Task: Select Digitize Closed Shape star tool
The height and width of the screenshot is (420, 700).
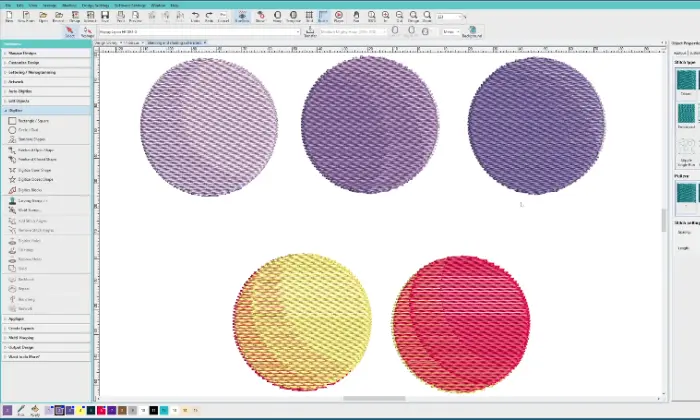Action: click(x=31, y=179)
